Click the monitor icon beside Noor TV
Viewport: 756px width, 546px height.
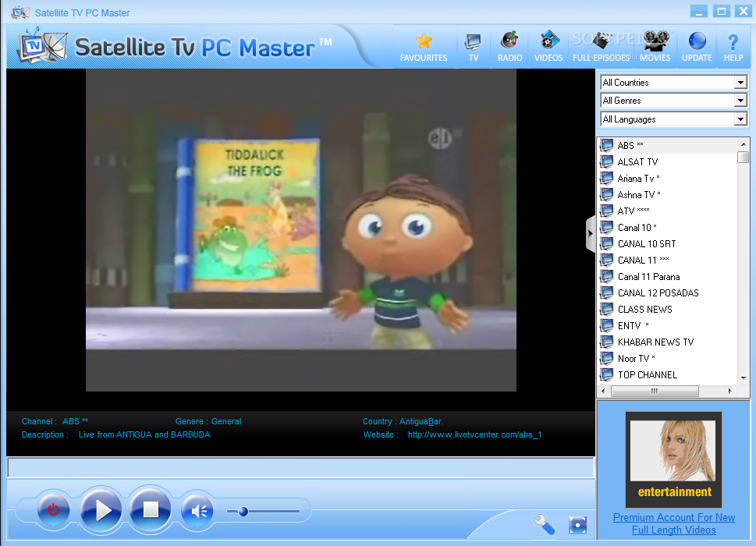[x=606, y=359]
